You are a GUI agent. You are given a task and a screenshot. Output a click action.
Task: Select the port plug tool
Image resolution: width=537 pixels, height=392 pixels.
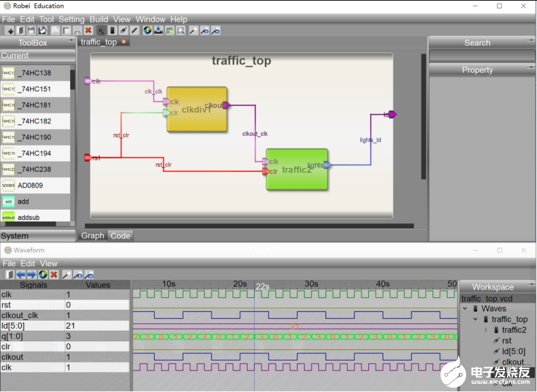coord(123,31)
